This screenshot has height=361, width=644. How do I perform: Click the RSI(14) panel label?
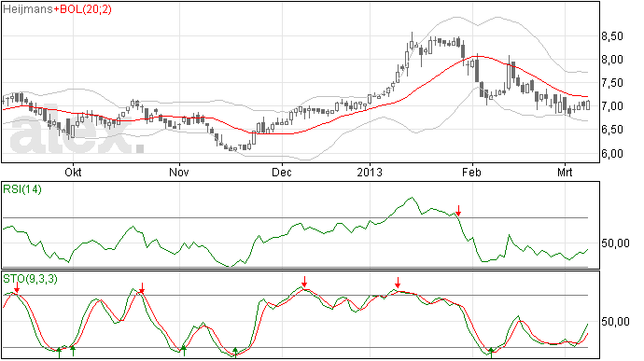(22, 189)
